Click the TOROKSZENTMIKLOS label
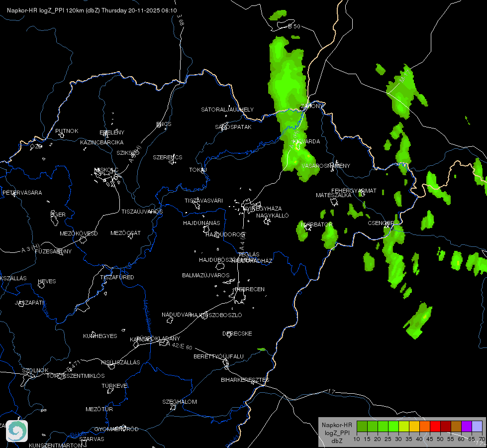Image resolution: width=487 pixels, height=448 pixels. coord(76,376)
